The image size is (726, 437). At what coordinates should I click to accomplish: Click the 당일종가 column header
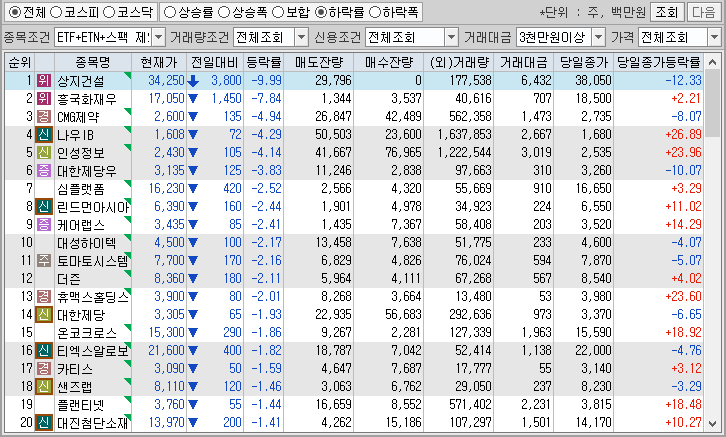(x=583, y=62)
